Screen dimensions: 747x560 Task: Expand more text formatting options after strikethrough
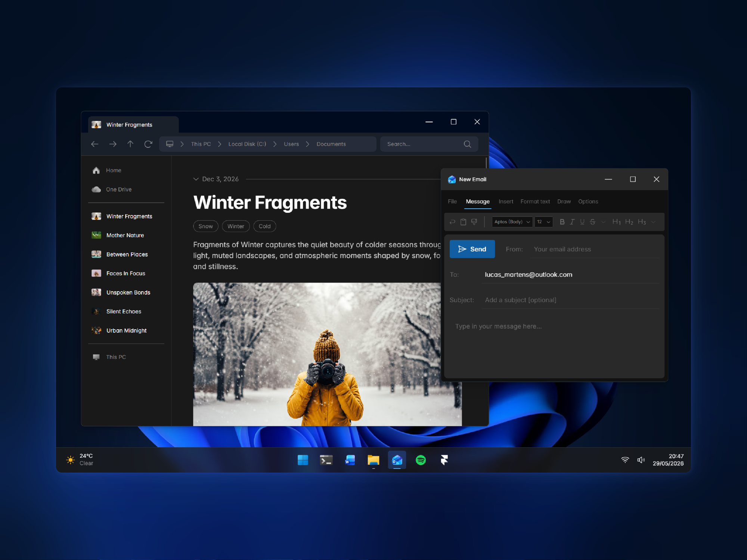603,222
